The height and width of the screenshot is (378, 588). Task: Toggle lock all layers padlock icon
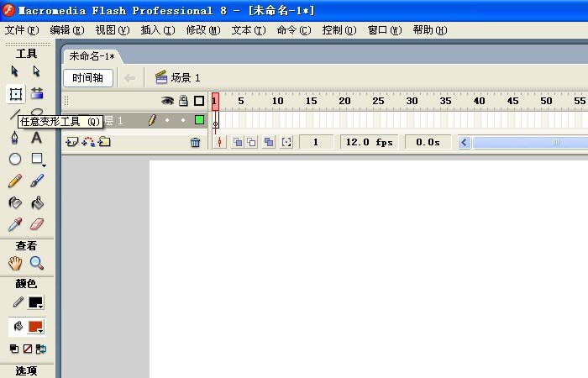pyautogui.click(x=183, y=101)
